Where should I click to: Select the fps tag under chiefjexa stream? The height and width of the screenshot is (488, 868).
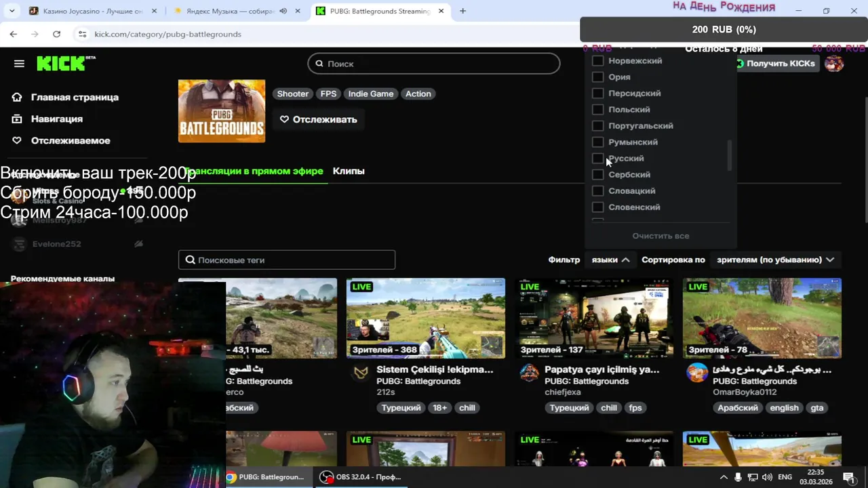tap(635, 408)
